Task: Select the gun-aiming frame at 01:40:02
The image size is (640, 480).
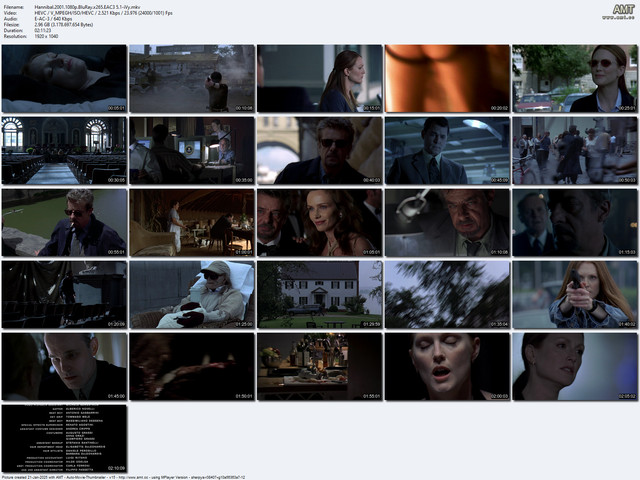Action: (575, 295)
